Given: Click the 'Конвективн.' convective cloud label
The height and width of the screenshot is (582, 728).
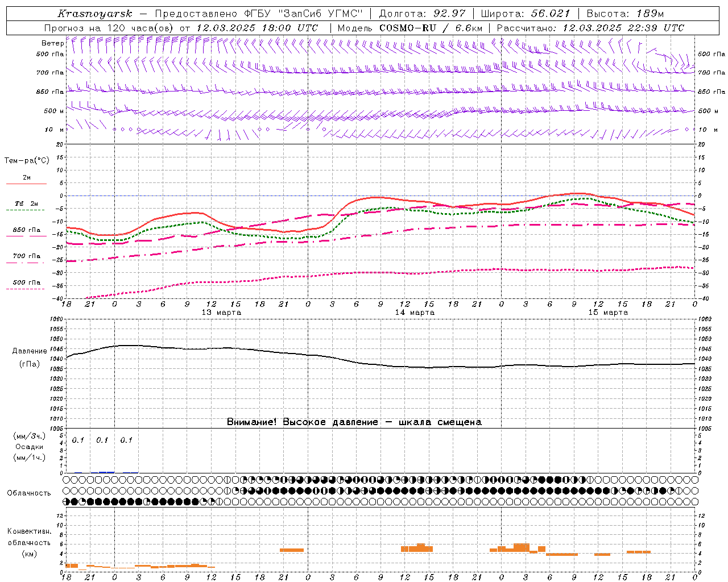Looking at the screenshot, I should 29,531.
